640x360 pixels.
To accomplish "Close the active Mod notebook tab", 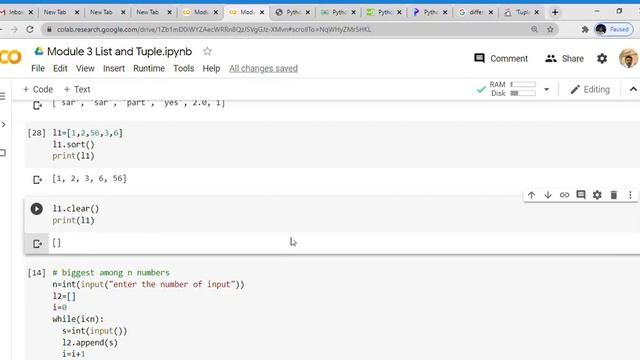I will pos(262,12).
